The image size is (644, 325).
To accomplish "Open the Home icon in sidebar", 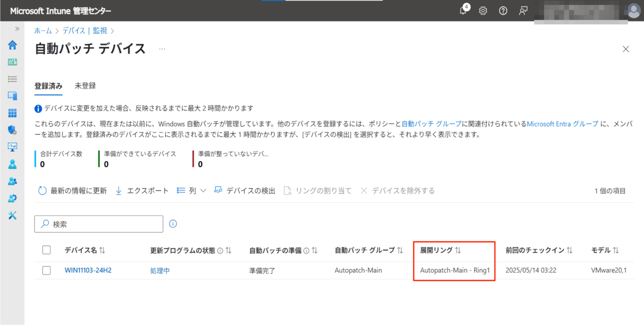I will (x=12, y=45).
